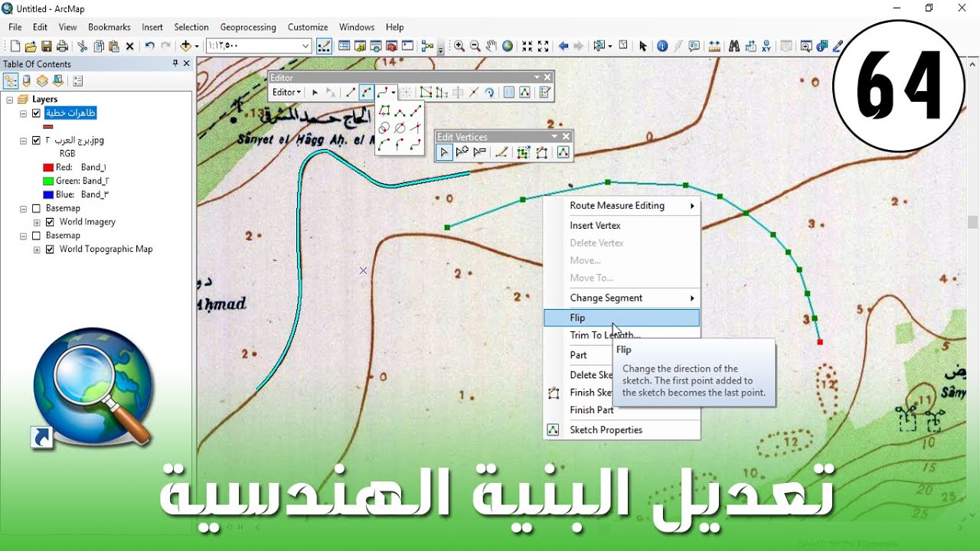Click the Add Data icon
The image size is (980, 551).
(x=185, y=46)
